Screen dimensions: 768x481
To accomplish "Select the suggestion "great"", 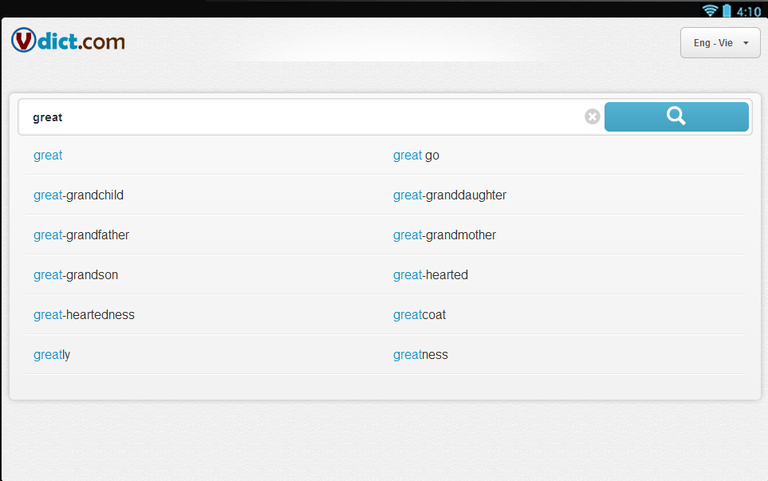I will (x=48, y=155).
